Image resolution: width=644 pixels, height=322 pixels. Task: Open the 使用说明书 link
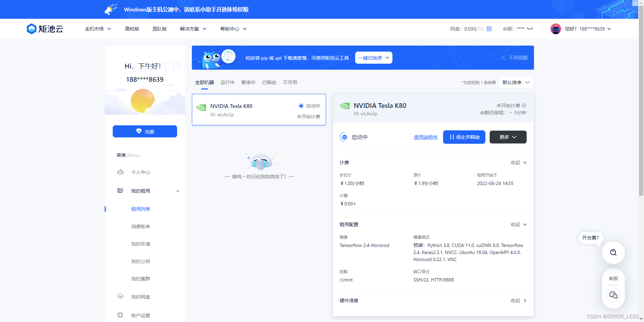pos(426,137)
